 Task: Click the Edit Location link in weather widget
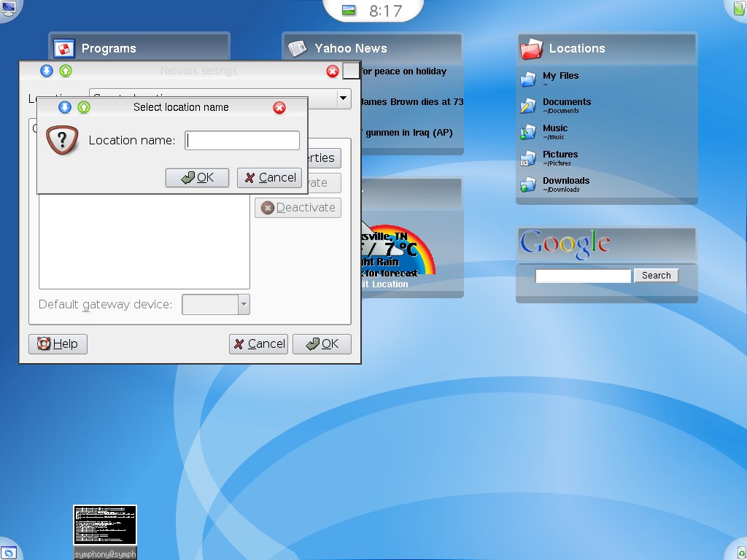[385, 284]
